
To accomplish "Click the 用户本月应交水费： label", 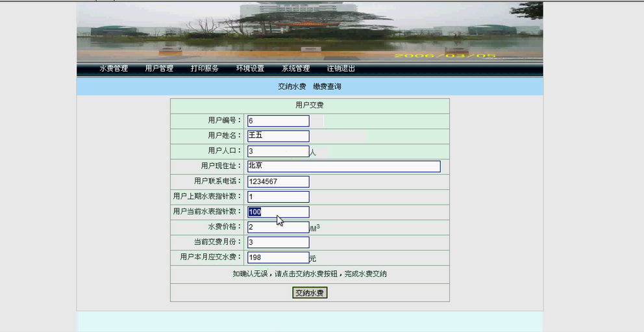I will tap(211, 257).
